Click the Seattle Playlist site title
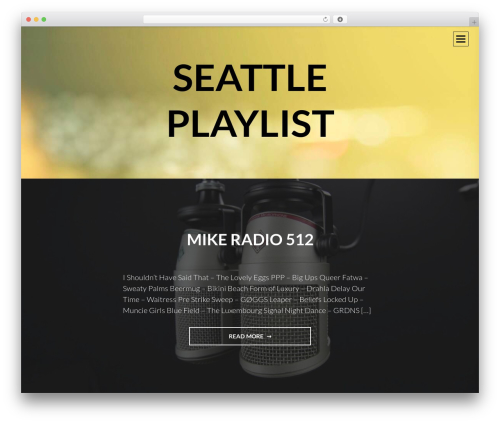The image size is (500, 423). pyautogui.click(x=250, y=100)
